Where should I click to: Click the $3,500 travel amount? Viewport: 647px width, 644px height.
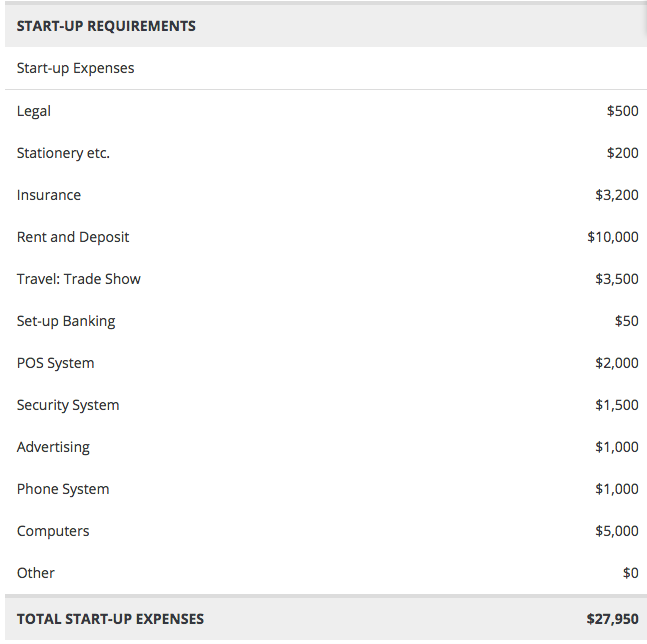click(x=616, y=279)
